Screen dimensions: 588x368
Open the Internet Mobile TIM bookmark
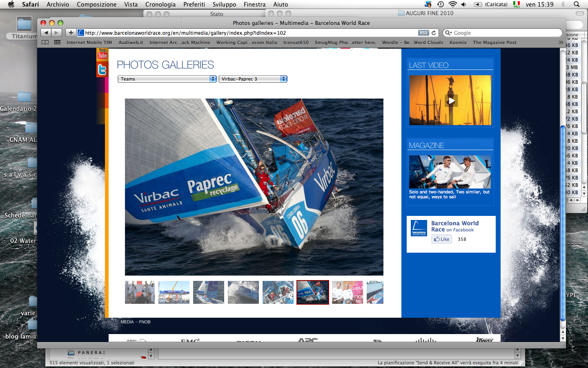coord(89,42)
